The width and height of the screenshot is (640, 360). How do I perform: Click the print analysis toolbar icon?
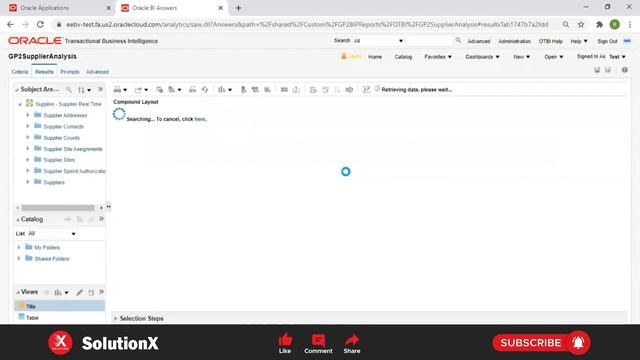pos(118,89)
